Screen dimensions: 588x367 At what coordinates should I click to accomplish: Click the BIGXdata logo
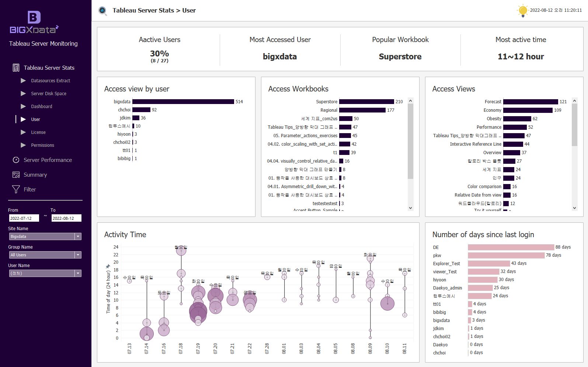(x=34, y=22)
